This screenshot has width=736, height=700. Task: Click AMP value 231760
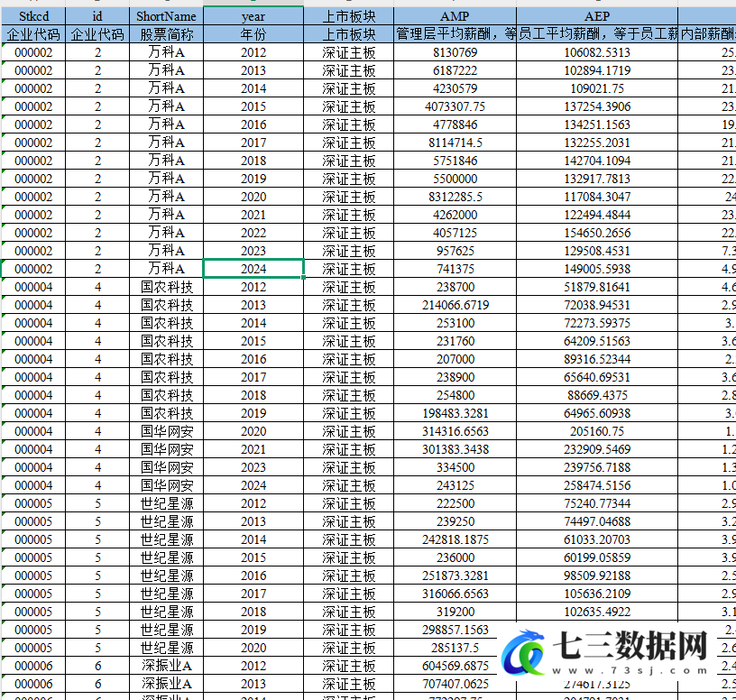point(455,341)
